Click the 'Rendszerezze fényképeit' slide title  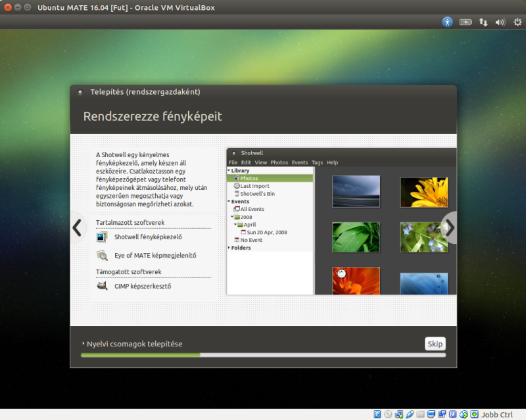pyautogui.click(x=153, y=116)
